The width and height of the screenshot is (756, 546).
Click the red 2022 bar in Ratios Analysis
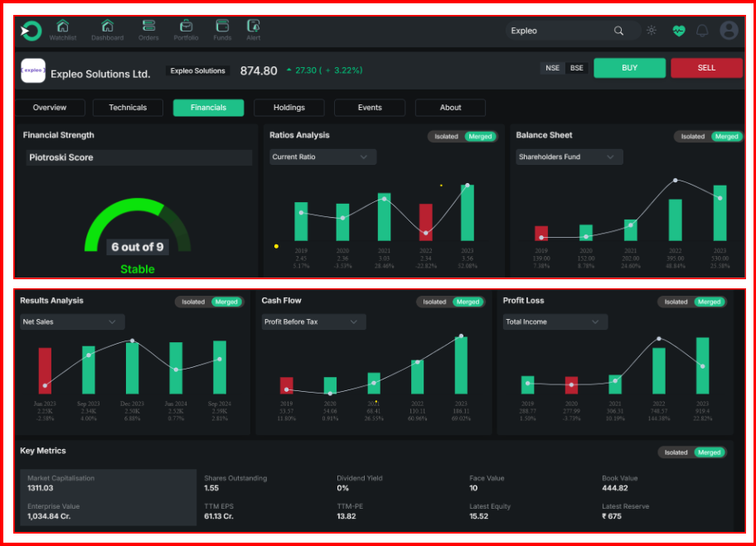click(x=426, y=222)
